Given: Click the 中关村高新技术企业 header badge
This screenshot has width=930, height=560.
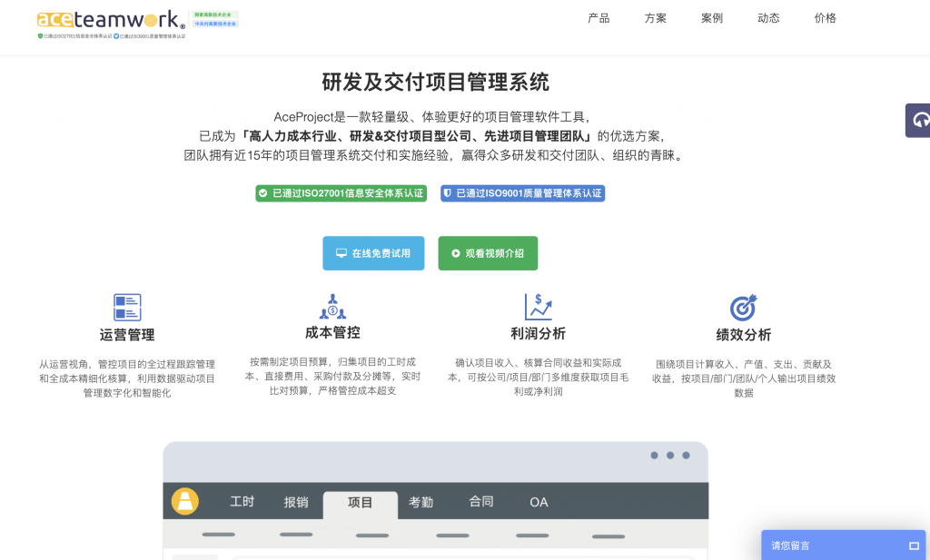Looking at the screenshot, I should pos(215,24).
